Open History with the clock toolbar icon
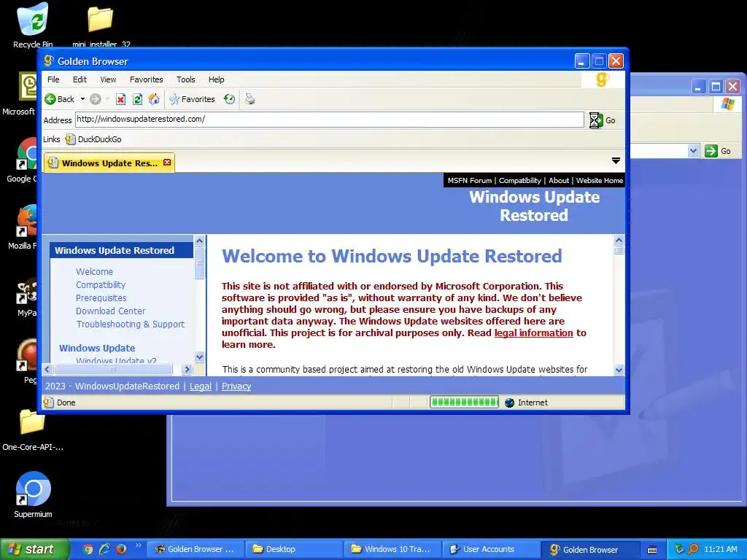 [x=230, y=99]
